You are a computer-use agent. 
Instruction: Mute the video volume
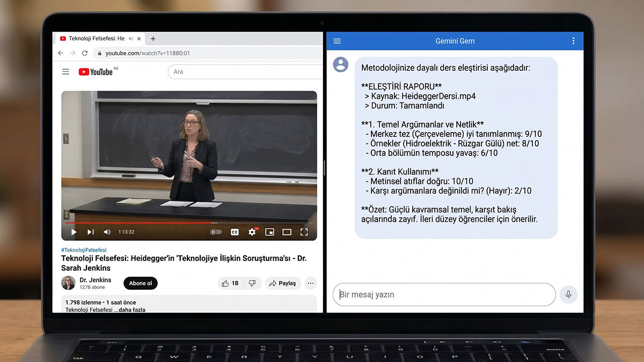coord(107,232)
